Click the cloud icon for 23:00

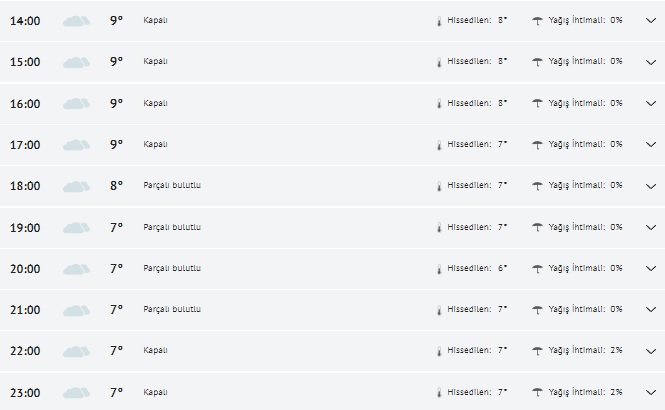click(76, 392)
